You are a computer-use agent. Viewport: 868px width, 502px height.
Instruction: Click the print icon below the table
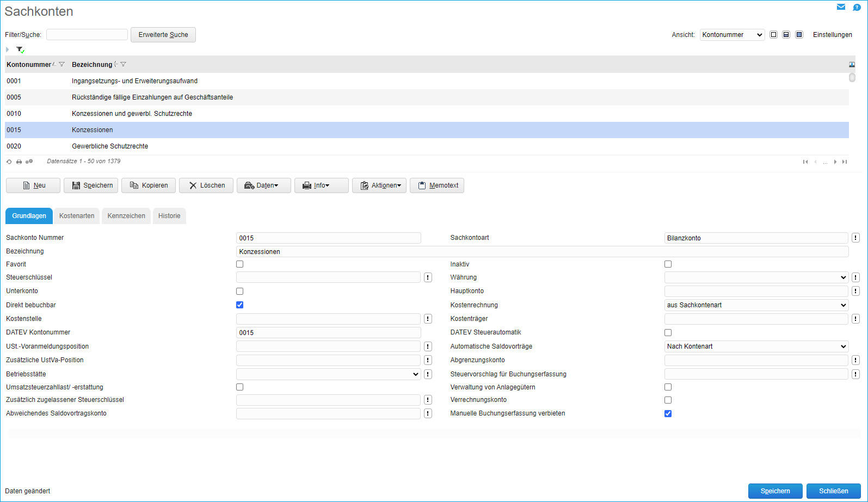[x=19, y=162]
